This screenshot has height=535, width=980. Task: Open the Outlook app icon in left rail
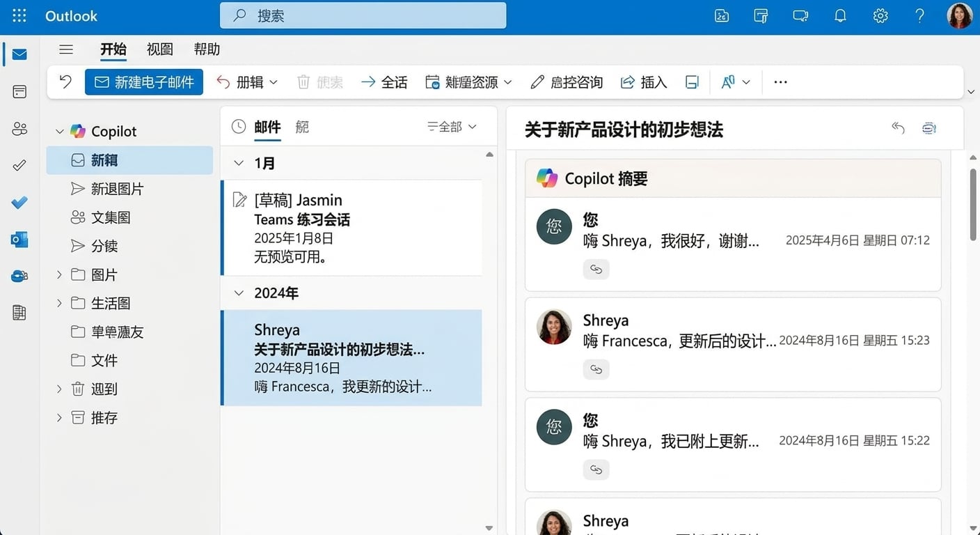point(19,240)
